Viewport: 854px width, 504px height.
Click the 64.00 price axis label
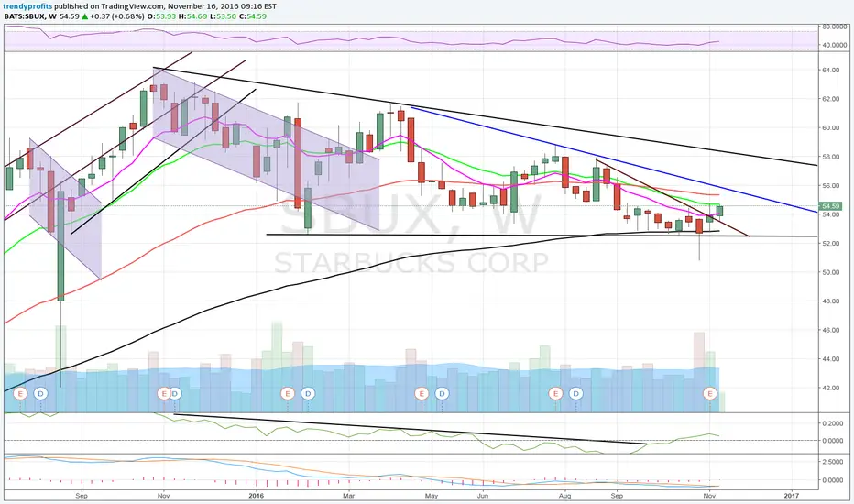(x=830, y=70)
